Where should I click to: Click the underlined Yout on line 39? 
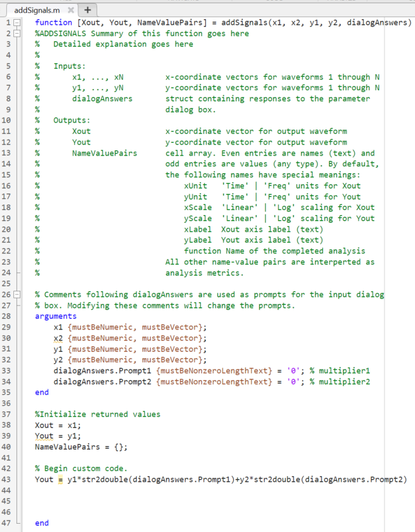(x=44, y=436)
